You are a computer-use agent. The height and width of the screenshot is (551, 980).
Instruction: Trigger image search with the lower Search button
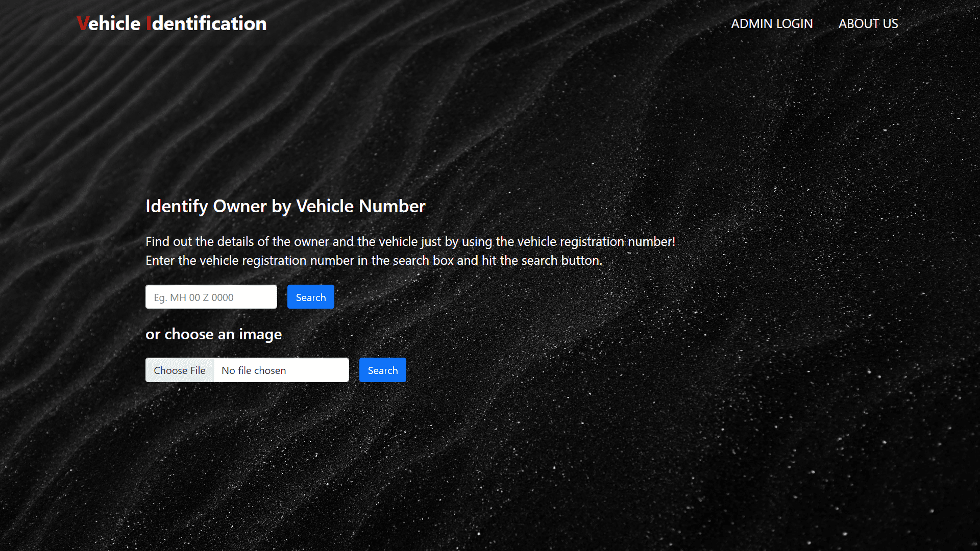point(382,370)
